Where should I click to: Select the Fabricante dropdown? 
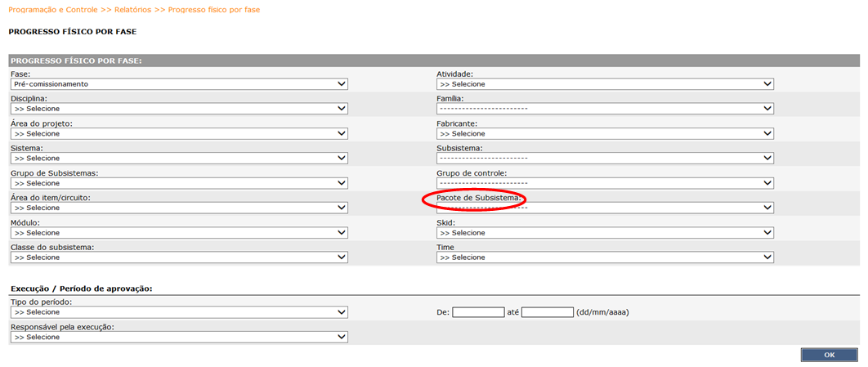tap(605, 133)
